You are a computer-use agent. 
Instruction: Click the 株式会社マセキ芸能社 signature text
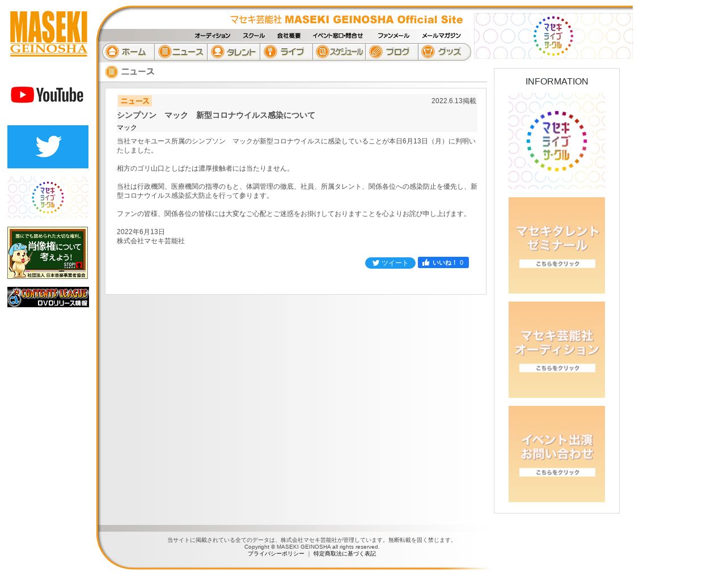tap(151, 241)
